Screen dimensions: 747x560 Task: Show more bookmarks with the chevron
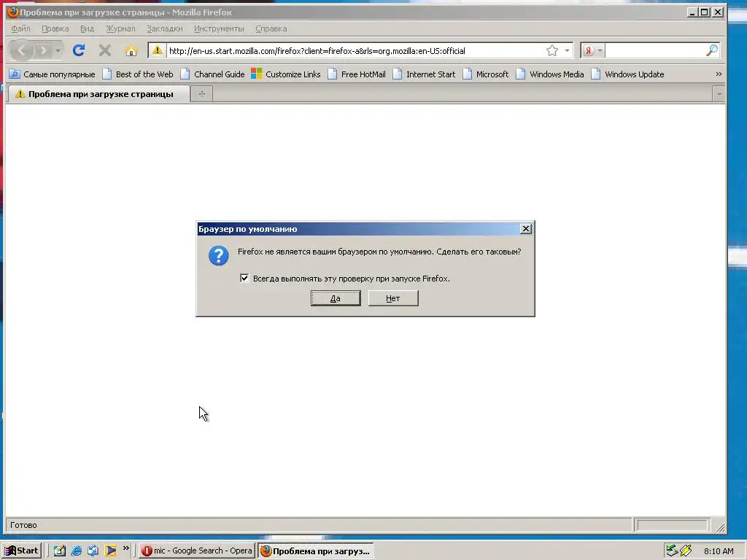pos(719,74)
